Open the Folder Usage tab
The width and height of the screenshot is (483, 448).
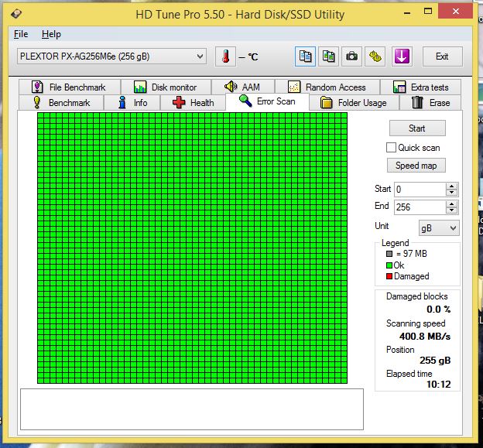tap(354, 103)
